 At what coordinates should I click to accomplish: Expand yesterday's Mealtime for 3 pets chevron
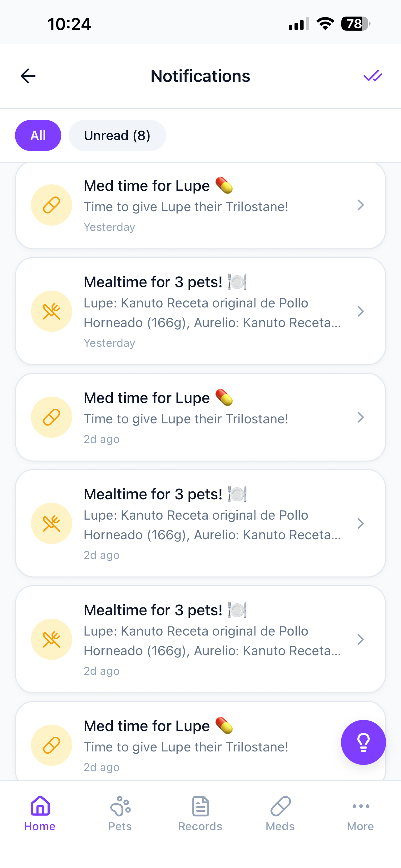click(360, 311)
